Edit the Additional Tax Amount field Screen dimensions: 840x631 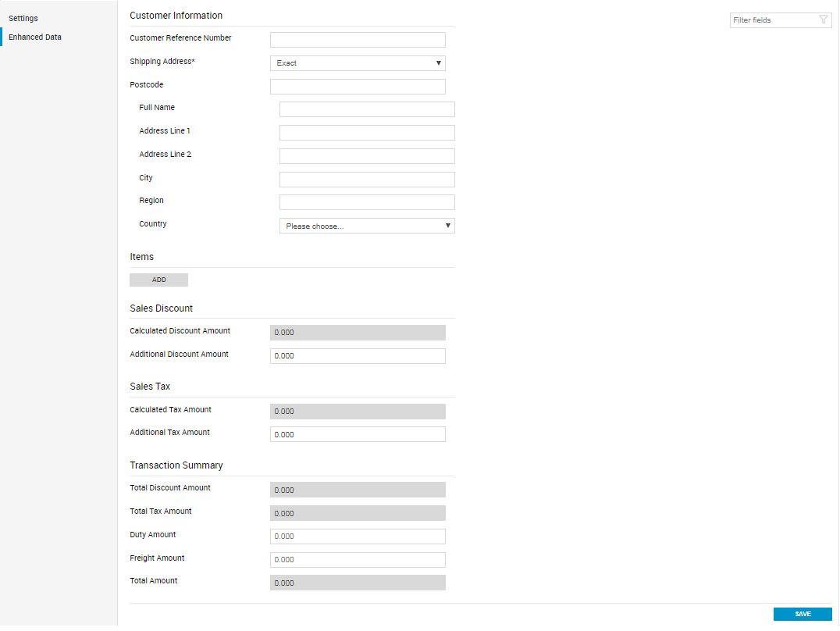pos(358,434)
